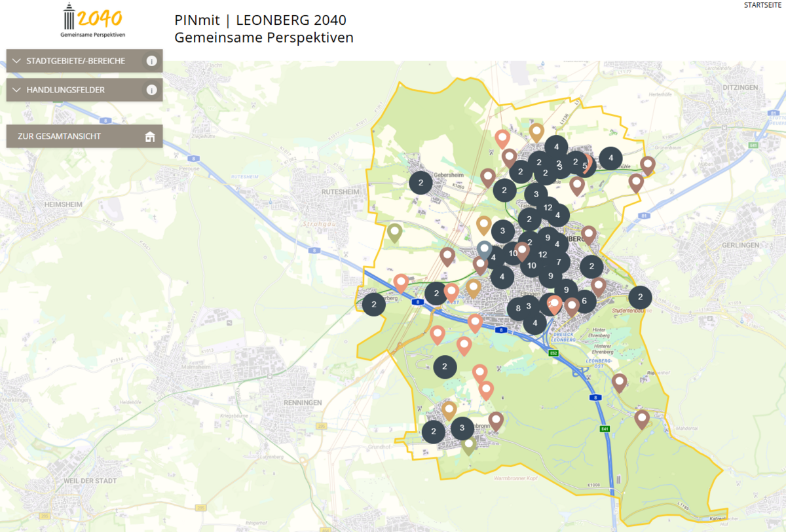Click the westernmost cluster 2 marker
The height and width of the screenshot is (532, 786).
373,304
